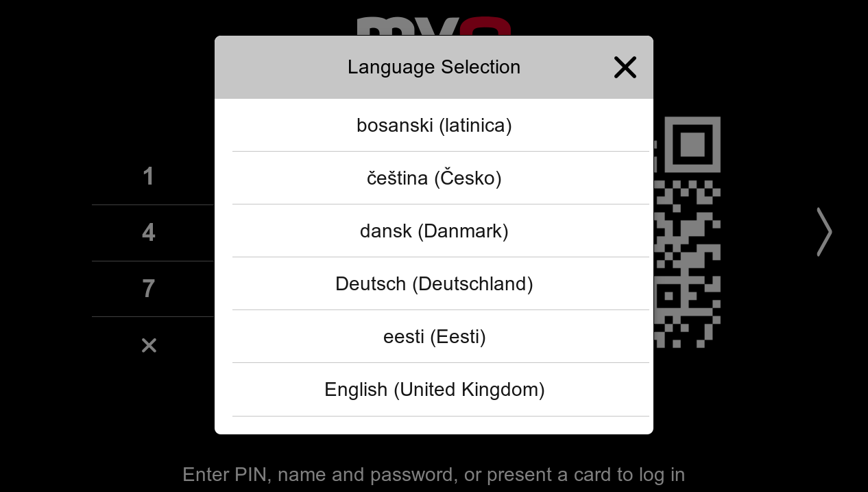Tap the backspace (×) key on the keypad
This screenshot has width=868, height=492.
click(149, 345)
